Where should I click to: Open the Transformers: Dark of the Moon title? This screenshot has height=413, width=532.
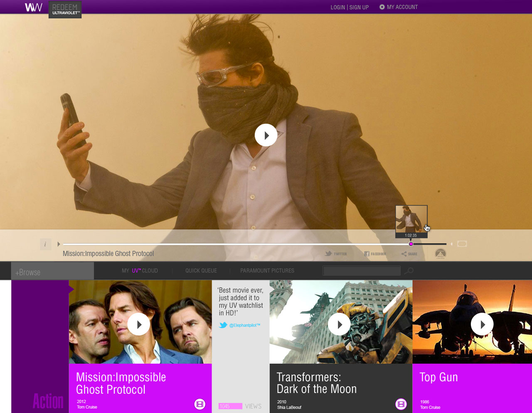(x=317, y=383)
